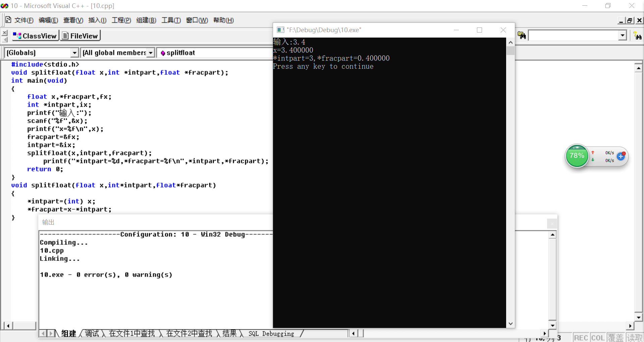Click the document icon in the menu bar

(x=8, y=20)
